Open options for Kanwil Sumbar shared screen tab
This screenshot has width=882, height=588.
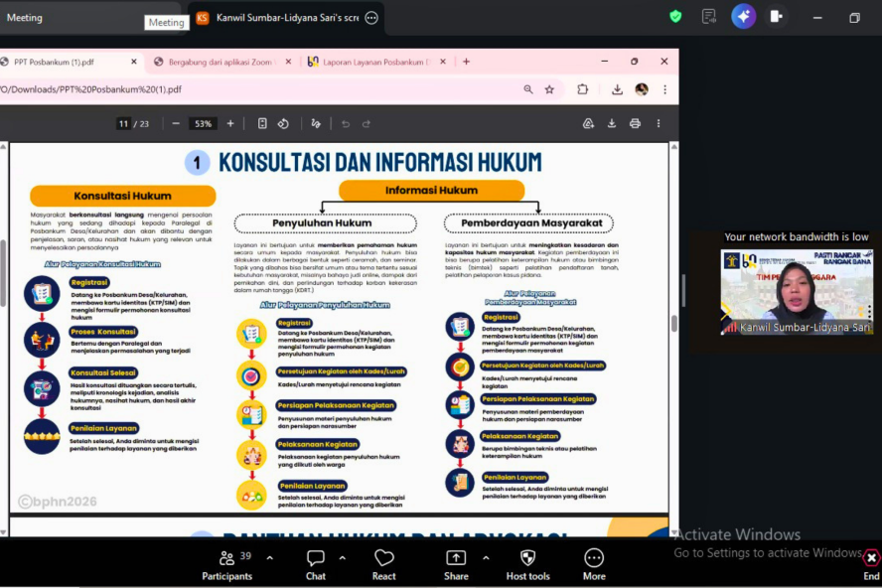pos(371,18)
